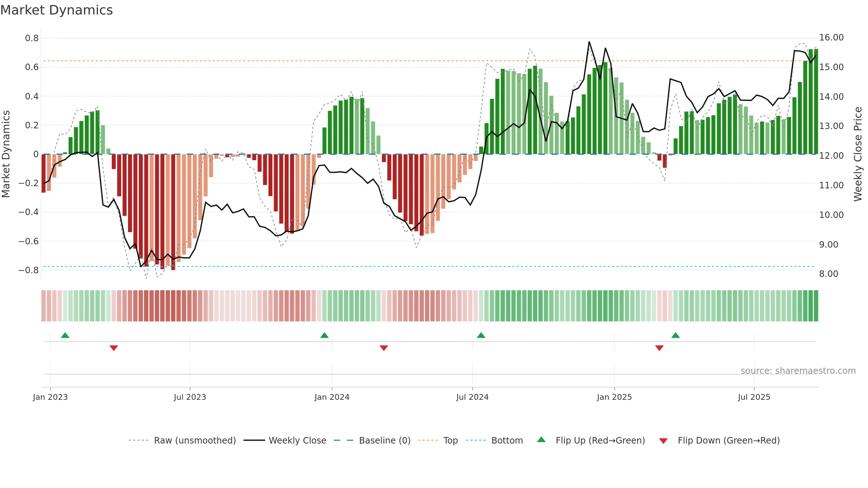Click the first pink cell of the heat strip

click(43, 306)
